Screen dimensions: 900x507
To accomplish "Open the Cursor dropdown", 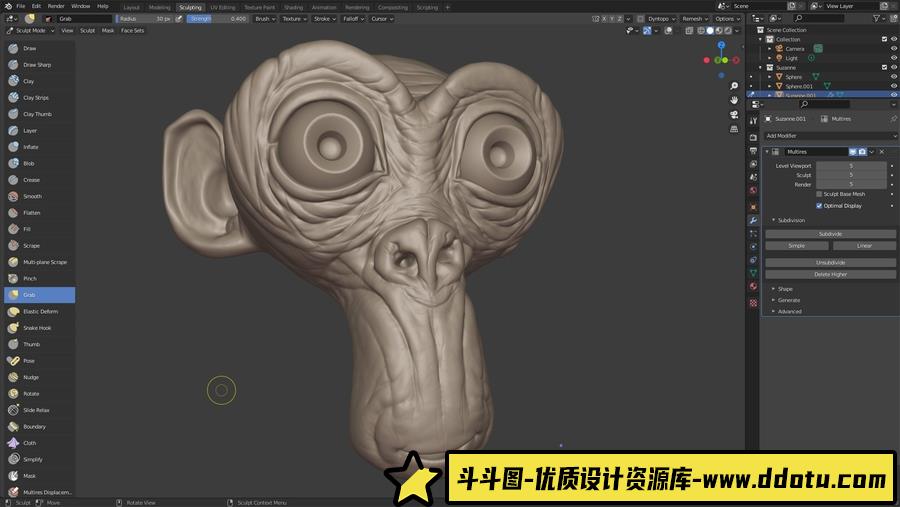I will (x=382, y=19).
